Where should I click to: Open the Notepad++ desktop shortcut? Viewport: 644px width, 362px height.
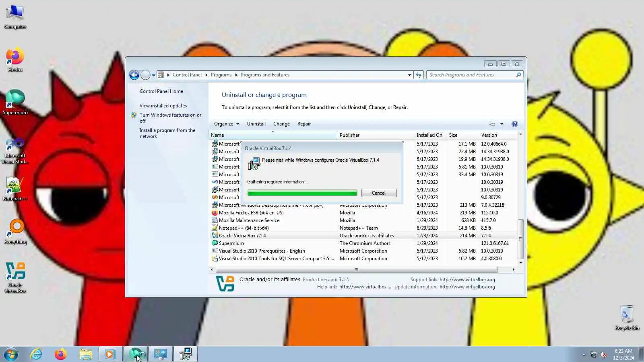pyautogui.click(x=15, y=189)
